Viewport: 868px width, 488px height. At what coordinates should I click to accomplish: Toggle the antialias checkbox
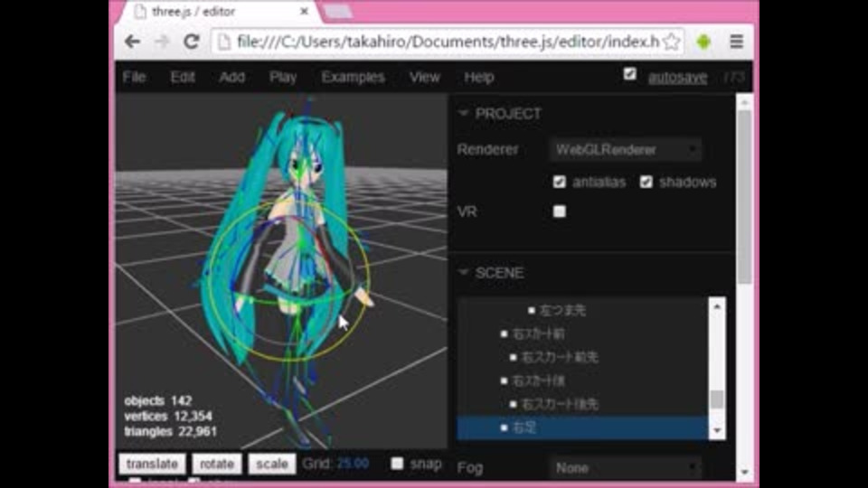559,182
